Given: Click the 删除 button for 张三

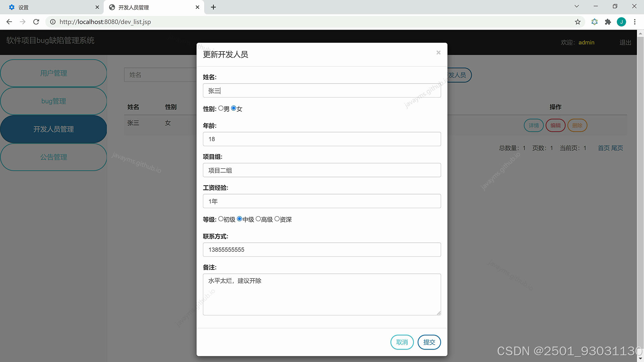Looking at the screenshot, I should 577,125.
